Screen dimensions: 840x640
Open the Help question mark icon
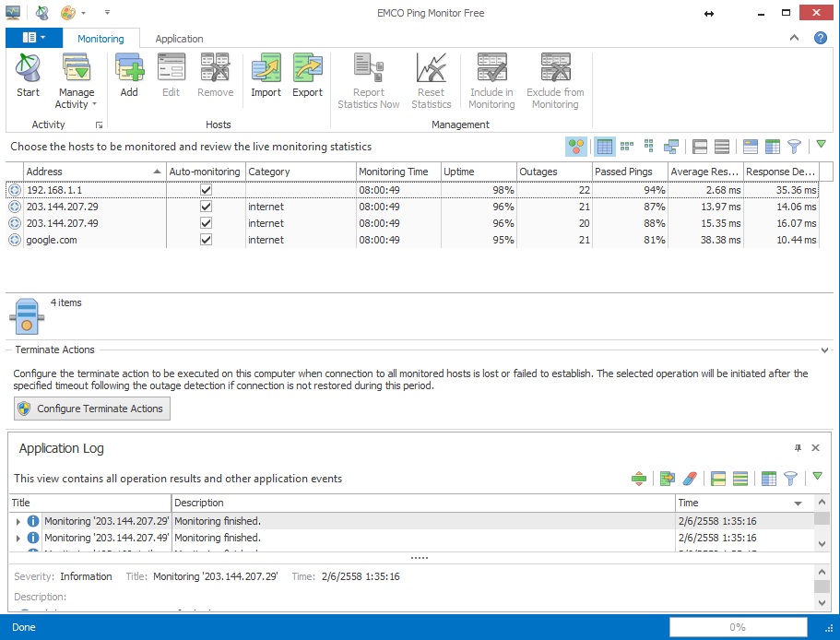[820, 38]
